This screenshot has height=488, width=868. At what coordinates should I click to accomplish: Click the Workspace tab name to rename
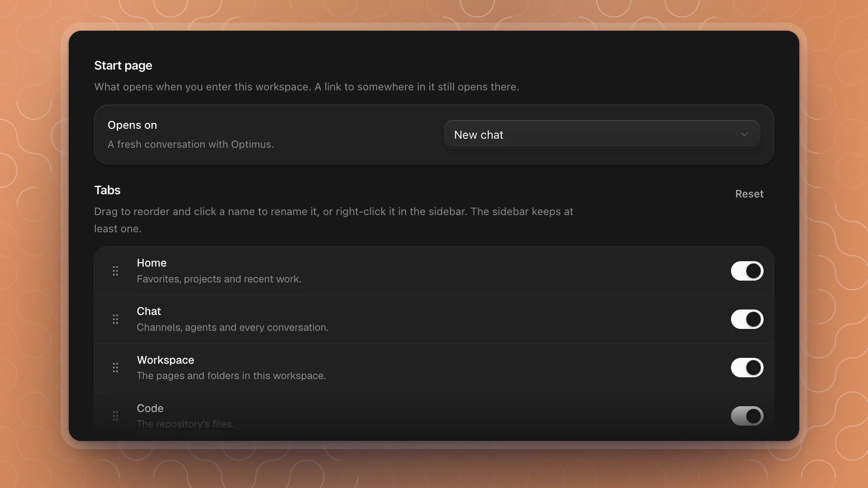click(165, 360)
